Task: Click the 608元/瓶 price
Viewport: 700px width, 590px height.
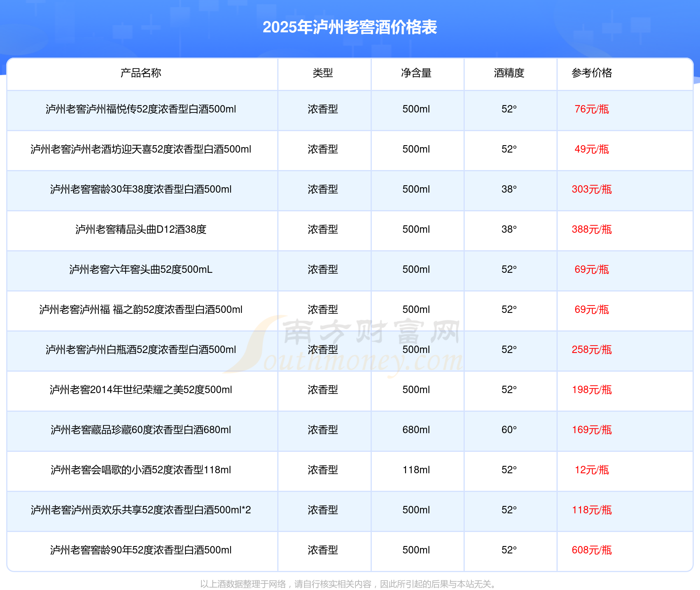Action: pyautogui.click(x=591, y=550)
